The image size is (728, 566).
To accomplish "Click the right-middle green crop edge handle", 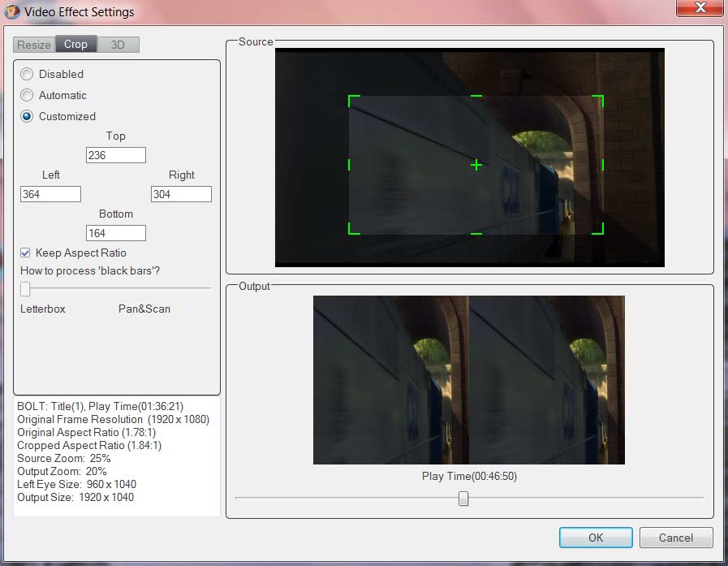I will pos(603,165).
